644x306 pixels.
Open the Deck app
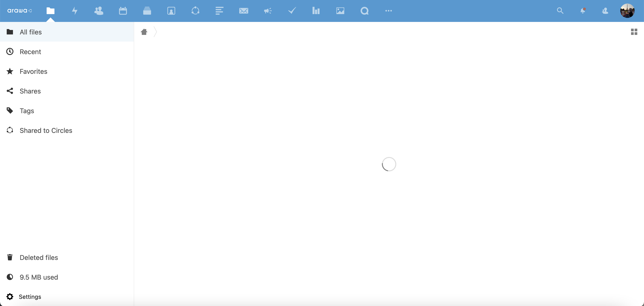coord(147,11)
